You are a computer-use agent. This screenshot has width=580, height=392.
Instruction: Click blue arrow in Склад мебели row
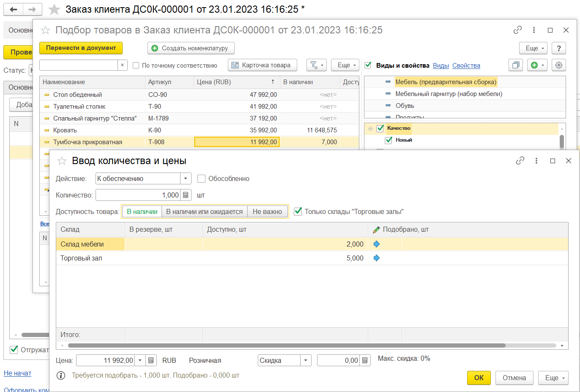click(377, 244)
